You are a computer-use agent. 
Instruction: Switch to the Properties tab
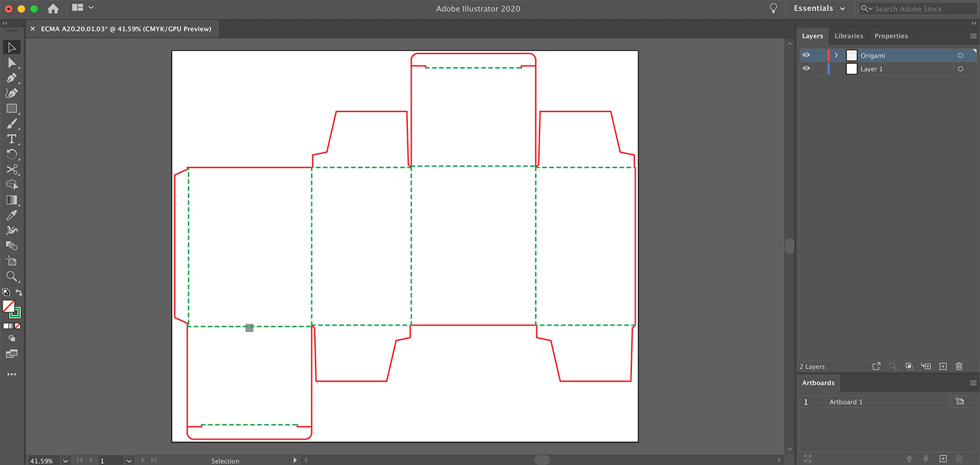pyautogui.click(x=891, y=36)
